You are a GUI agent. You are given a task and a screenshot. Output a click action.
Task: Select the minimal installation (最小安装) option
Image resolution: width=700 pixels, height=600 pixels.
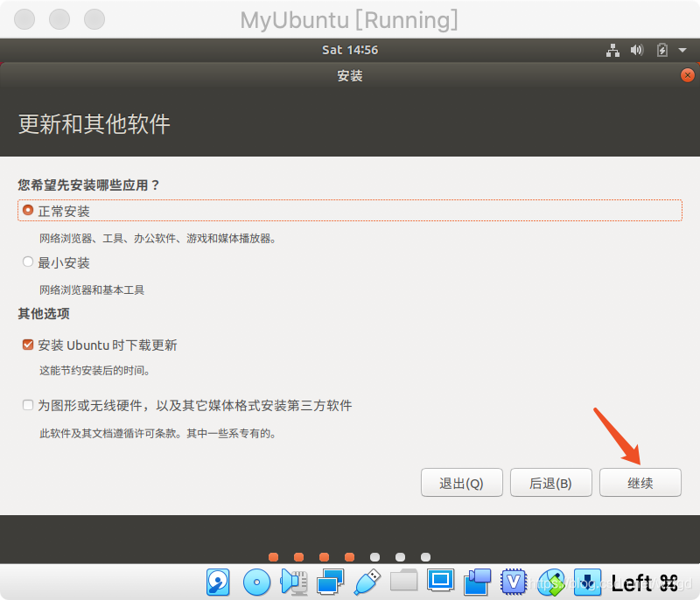click(x=56, y=262)
